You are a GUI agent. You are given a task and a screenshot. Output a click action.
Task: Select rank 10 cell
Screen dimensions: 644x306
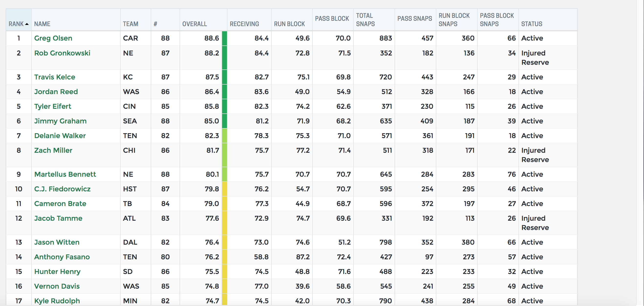[x=19, y=189]
